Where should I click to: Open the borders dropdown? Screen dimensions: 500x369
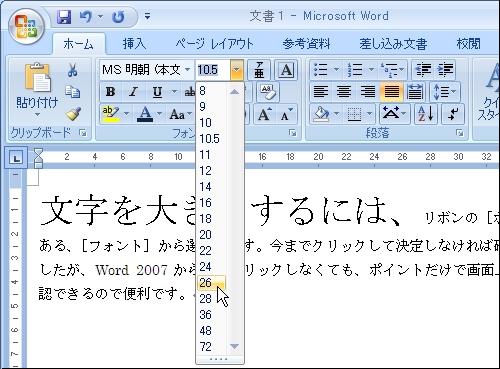coord(369,114)
